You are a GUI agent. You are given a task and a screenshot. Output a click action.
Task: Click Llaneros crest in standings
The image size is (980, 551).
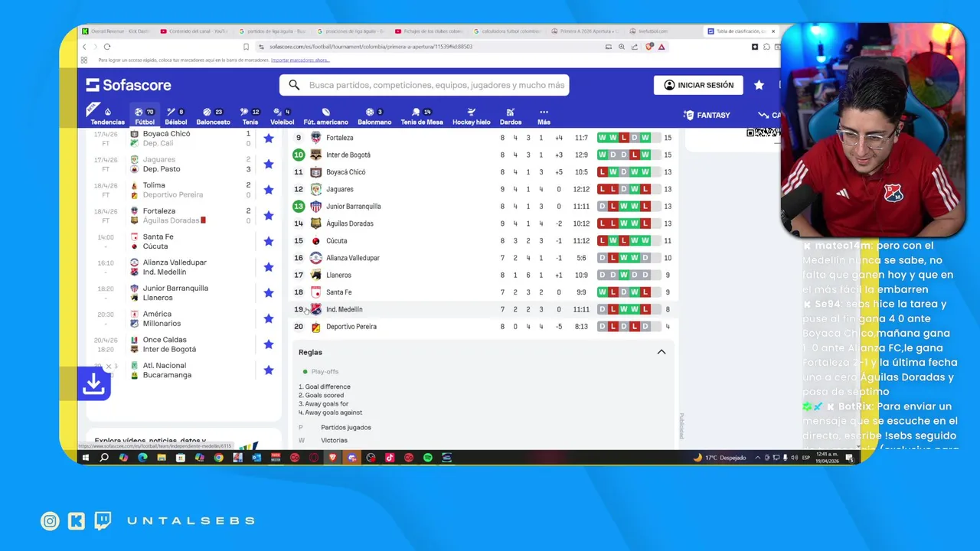click(315, 275)
